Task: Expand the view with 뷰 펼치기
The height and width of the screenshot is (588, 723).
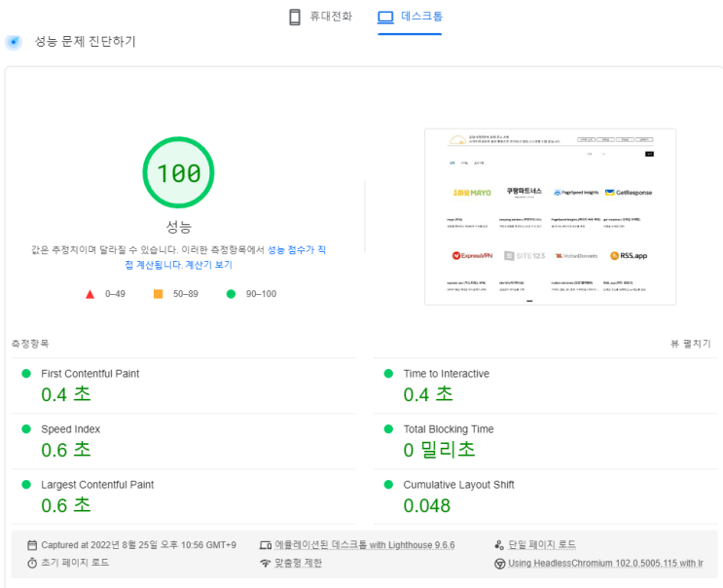Action: pos(690,344)
